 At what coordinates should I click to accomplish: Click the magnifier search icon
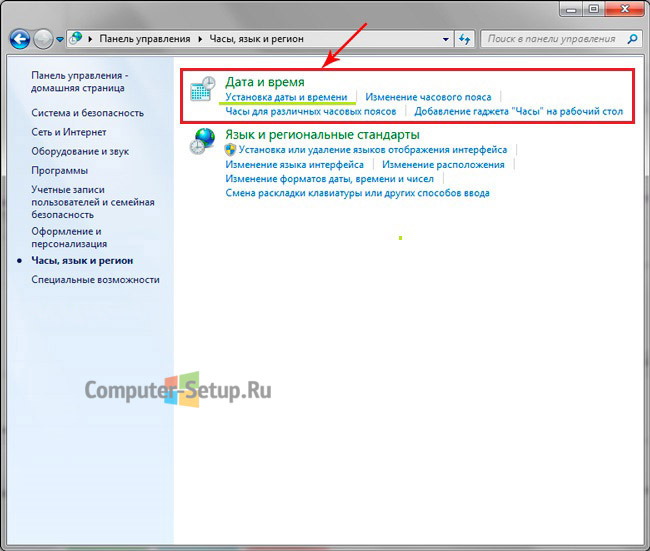pyautogui.click(x=632, y=39)
